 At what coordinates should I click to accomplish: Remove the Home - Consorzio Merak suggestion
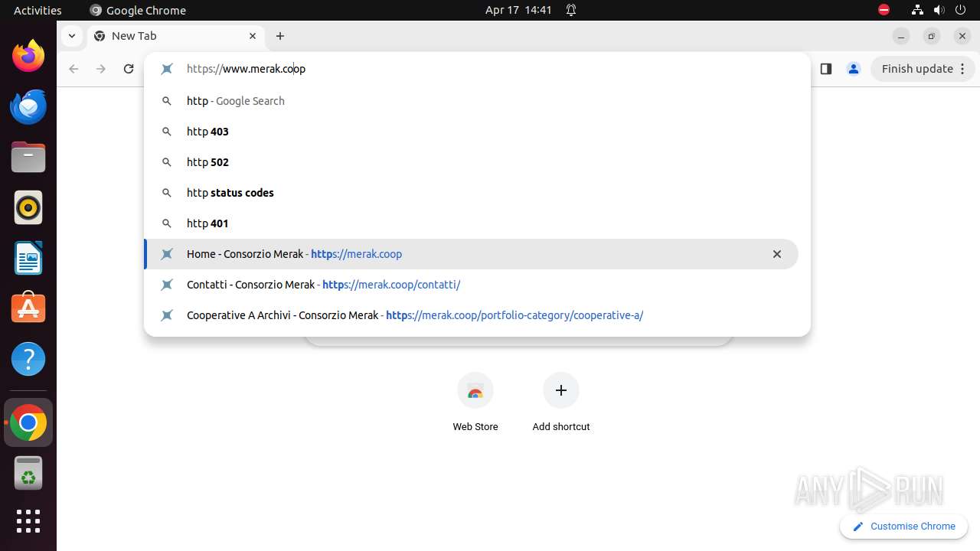(777, 254)
